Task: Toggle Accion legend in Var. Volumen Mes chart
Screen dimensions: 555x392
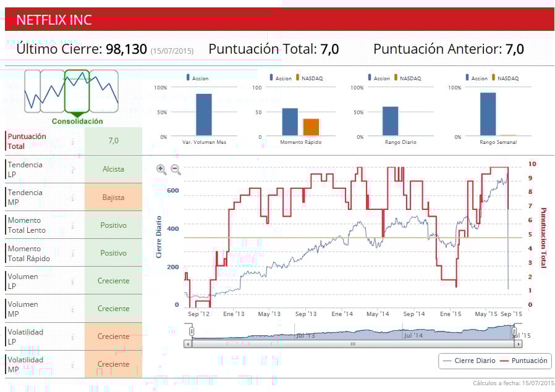Action: 198,78
